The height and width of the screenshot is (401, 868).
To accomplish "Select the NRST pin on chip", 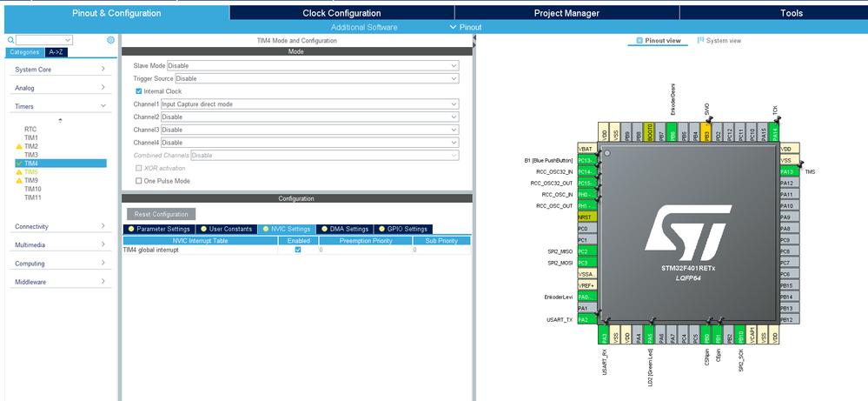I will click(587, 217).
